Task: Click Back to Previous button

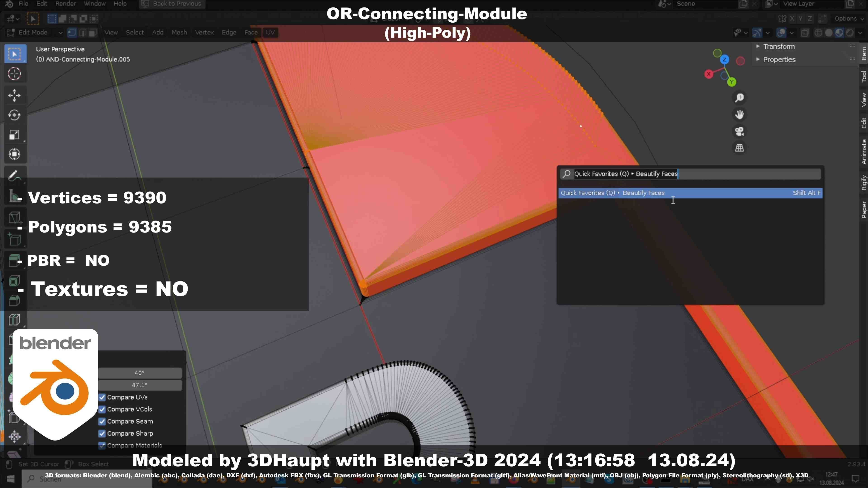Action: 172,4
